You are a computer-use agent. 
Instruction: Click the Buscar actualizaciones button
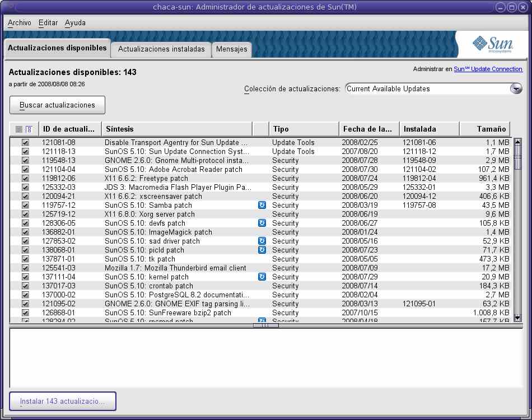pyautogui.click(x=57, y=105)
